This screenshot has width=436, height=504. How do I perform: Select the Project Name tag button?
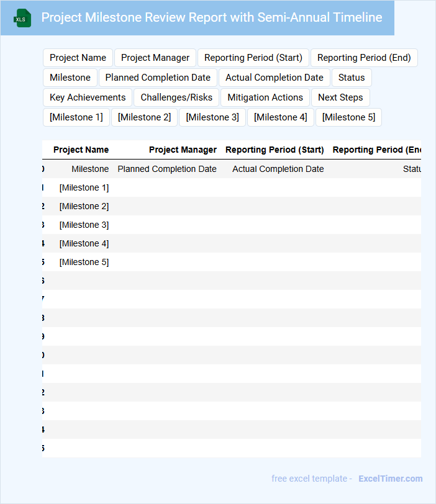coord(78,58)
